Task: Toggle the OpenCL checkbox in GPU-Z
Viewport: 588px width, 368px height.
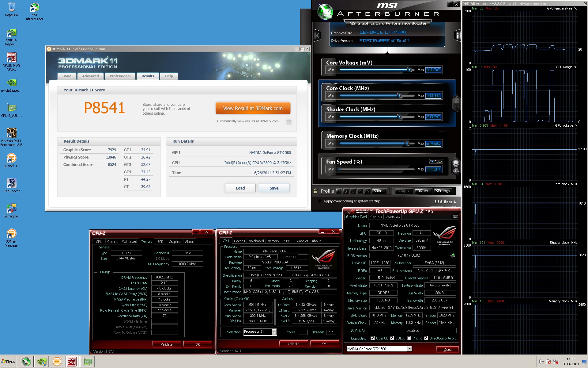Action: pyautogui.click(x=373, y=338)
